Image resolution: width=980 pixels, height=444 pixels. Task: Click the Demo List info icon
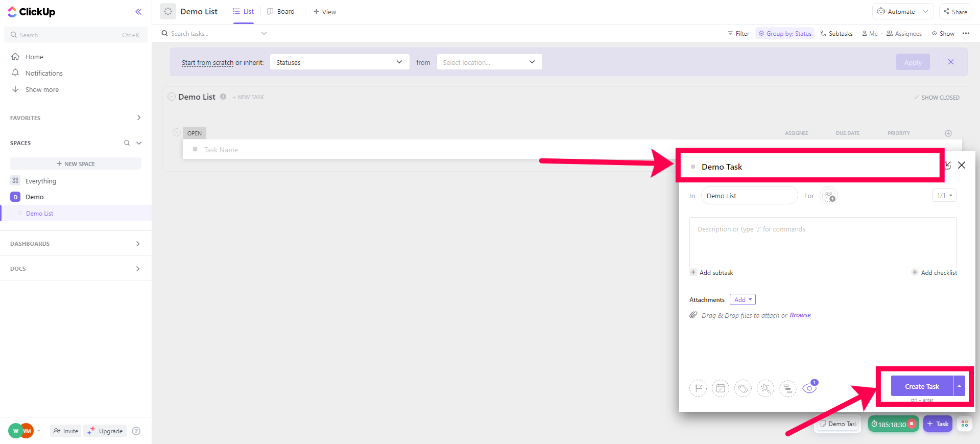[x=223, y=97]
